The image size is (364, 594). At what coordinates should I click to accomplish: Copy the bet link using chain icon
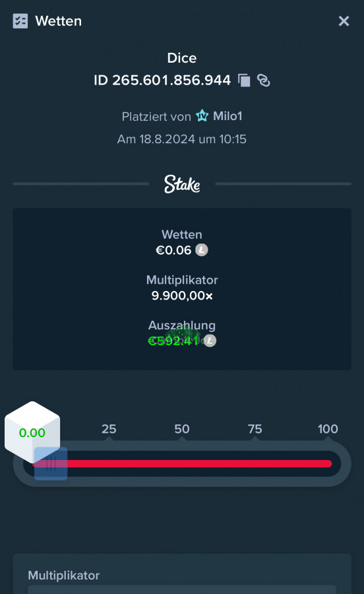point(264,81)
